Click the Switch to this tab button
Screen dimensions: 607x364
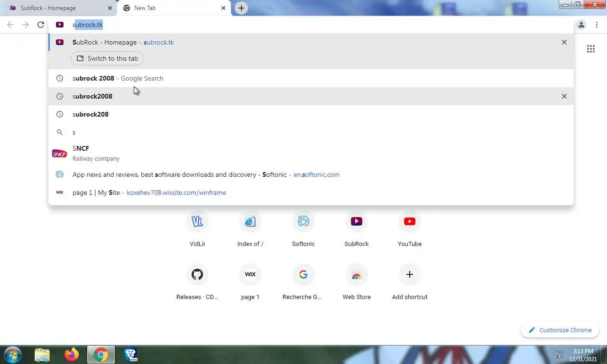[108, 58]
